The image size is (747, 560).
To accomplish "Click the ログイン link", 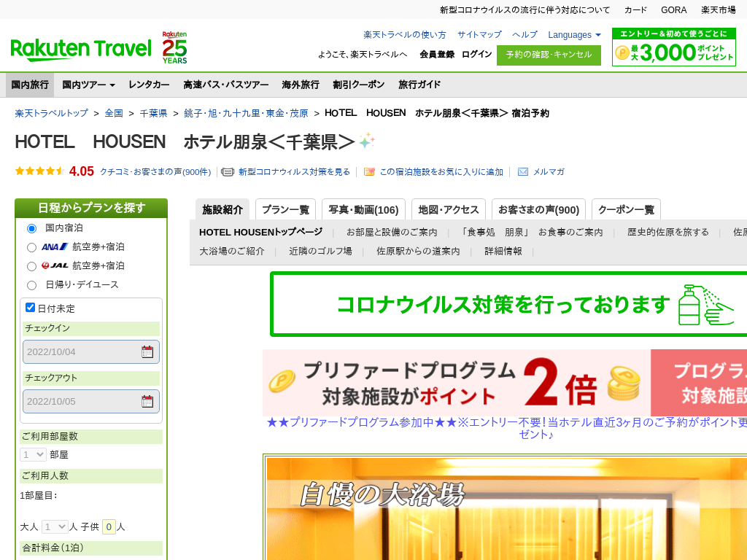I will [x=476, y=54].
